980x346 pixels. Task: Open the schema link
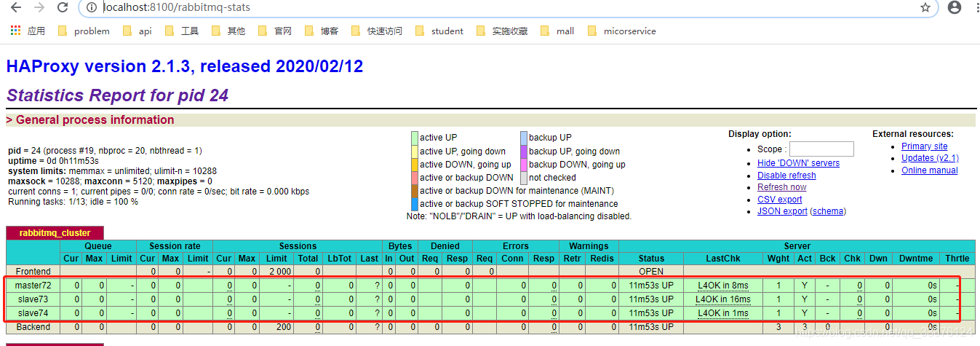coord(828,211)
